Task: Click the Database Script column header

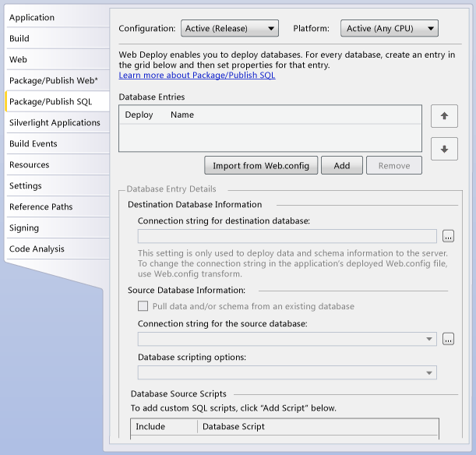Action: click(x=234, y=426)
